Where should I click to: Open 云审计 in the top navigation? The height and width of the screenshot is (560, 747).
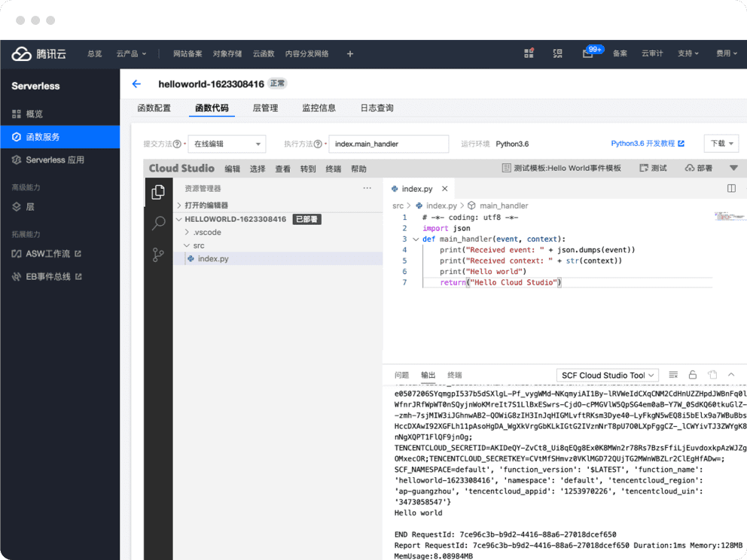pyautogui.click(x=652, y=53)
